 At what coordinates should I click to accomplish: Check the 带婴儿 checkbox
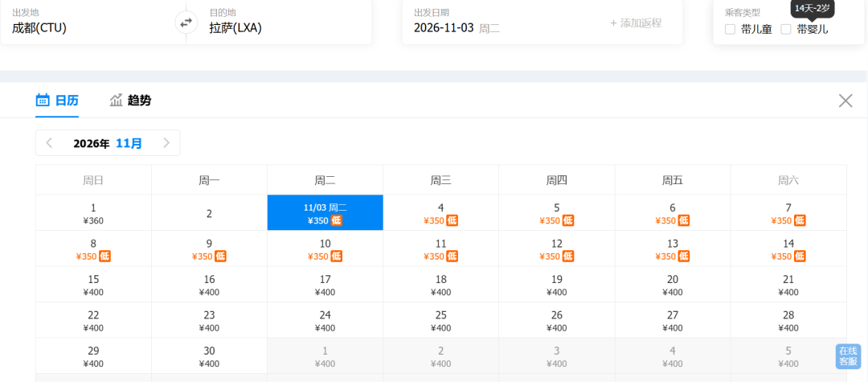[x=786, y=29]
